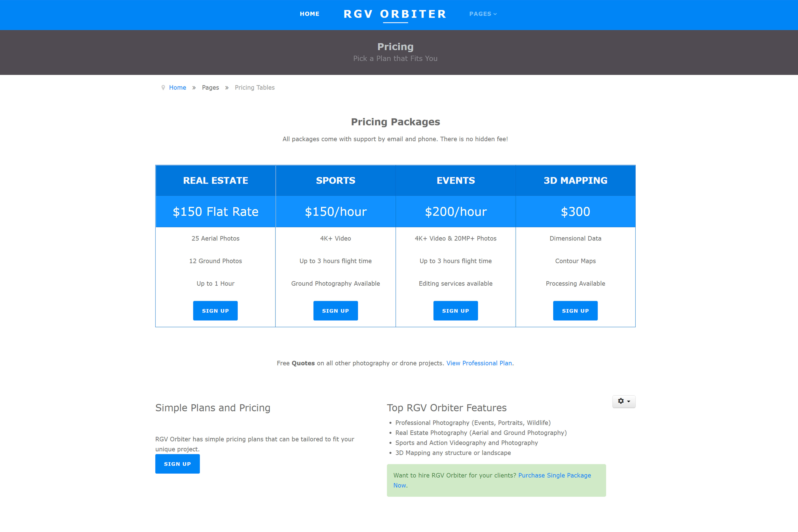798x532 pixels.
Task: Click the Real Estate Photography bullet item
Action: point(481,433)
